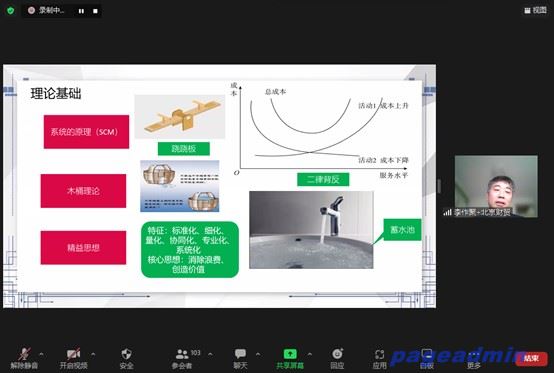
Task: Open the 聊天 chat icon
Action: (240, 357)
